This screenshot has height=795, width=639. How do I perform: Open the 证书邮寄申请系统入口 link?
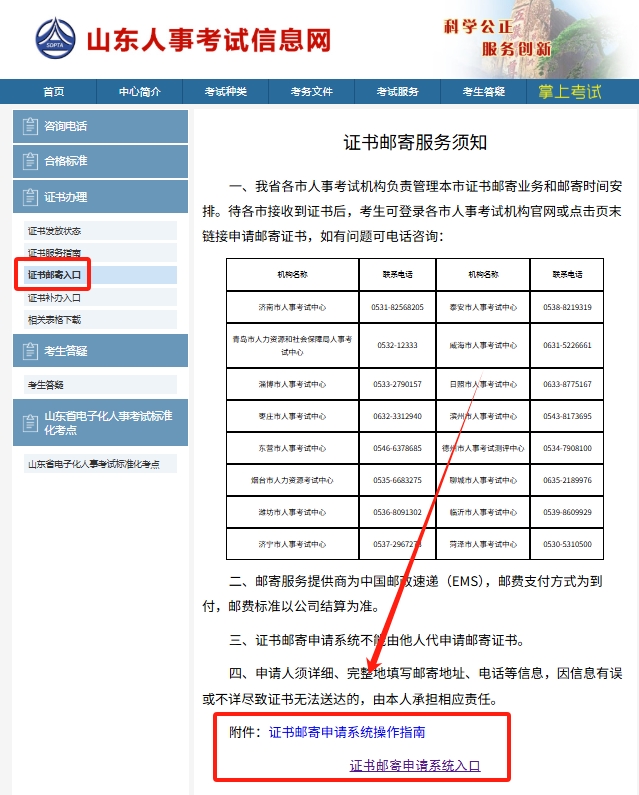[415, 766]
